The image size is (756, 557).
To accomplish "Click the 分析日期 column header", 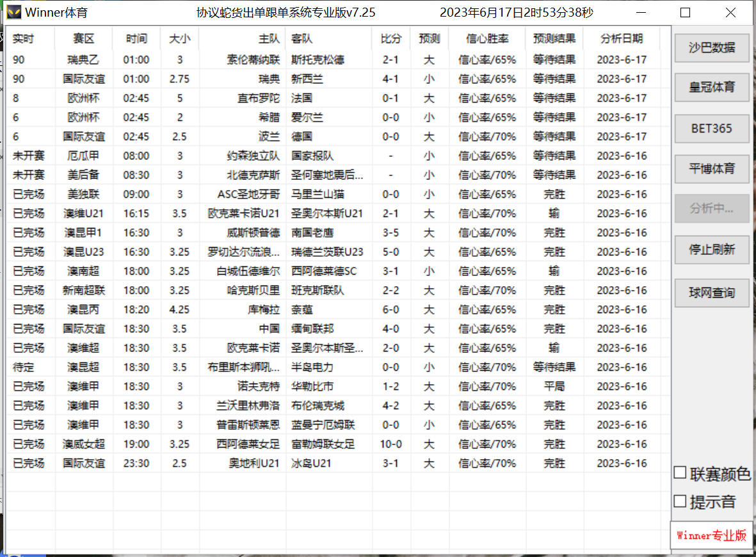I will [622, 38].
